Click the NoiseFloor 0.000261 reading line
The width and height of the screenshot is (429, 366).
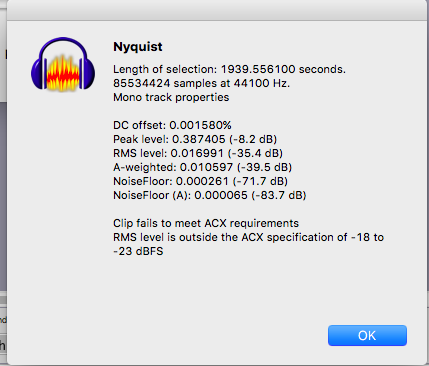tap(200, 181)
